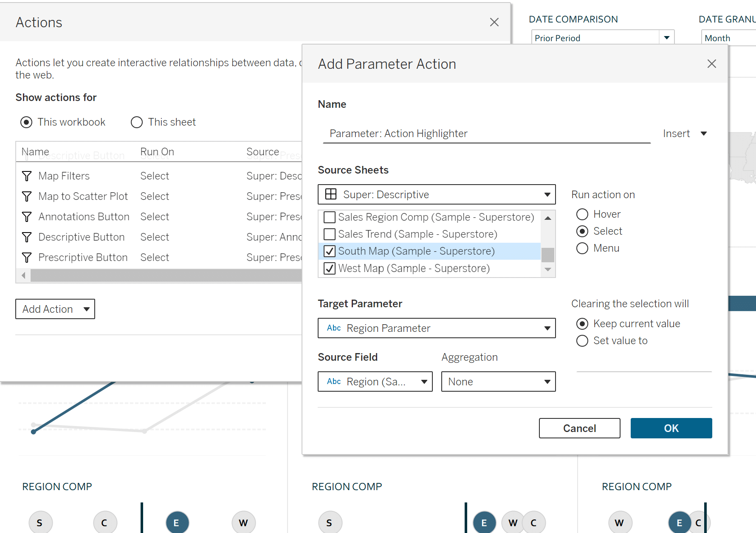
Task: Open the Aggregation None dropdown
Action: pos(498,382)
